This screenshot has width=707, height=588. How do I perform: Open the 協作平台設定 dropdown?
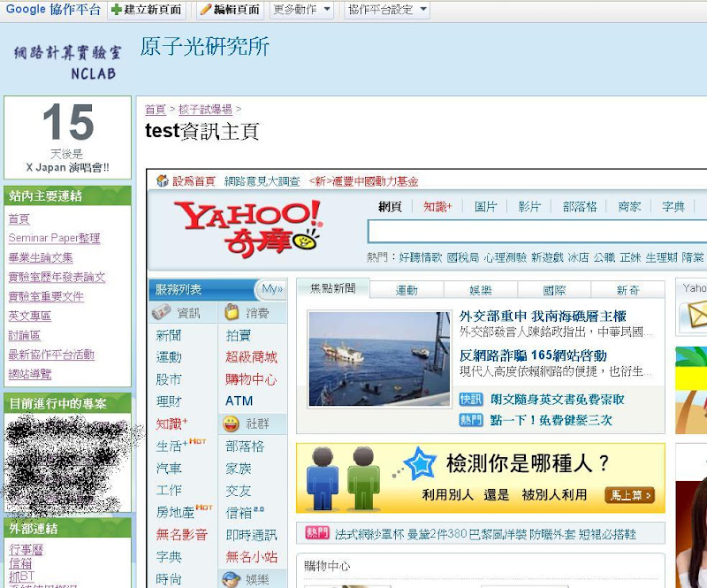tap(387, 10)
